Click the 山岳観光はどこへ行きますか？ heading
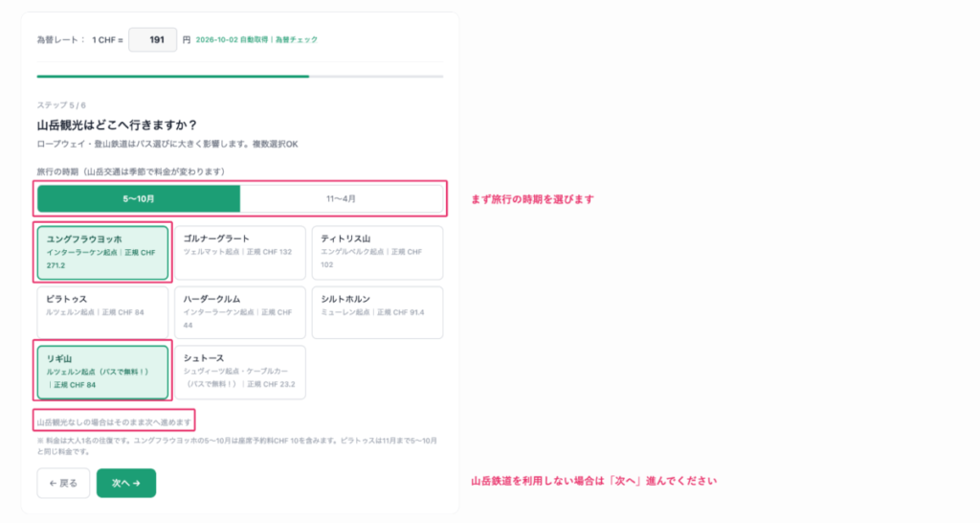980x523 pixels. coord(118,125)
